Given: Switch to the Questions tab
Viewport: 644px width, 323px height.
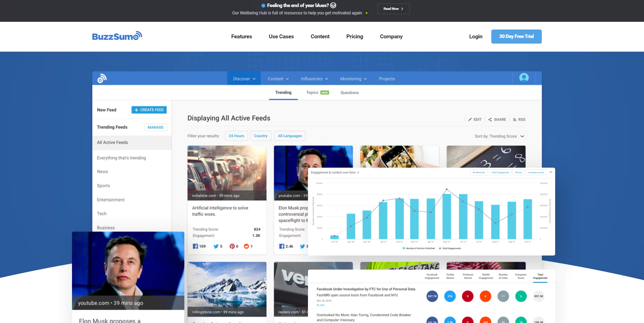Looking at the screenshot, I should [349, 93].
